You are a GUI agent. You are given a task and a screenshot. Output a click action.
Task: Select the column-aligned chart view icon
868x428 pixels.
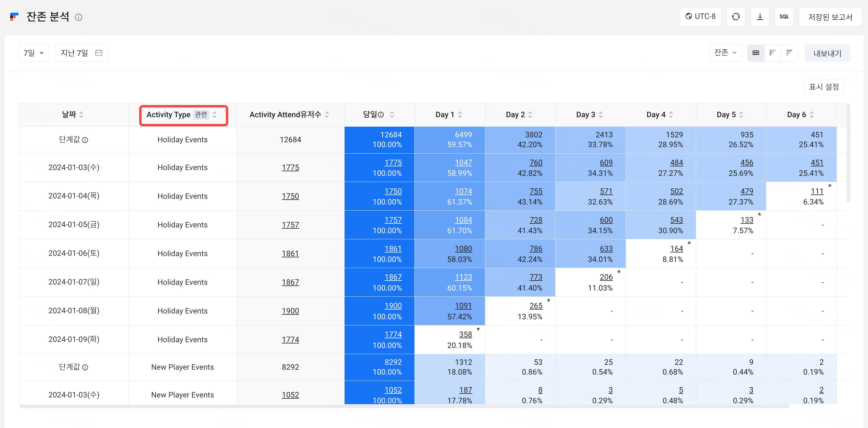(x=772, y=53)
